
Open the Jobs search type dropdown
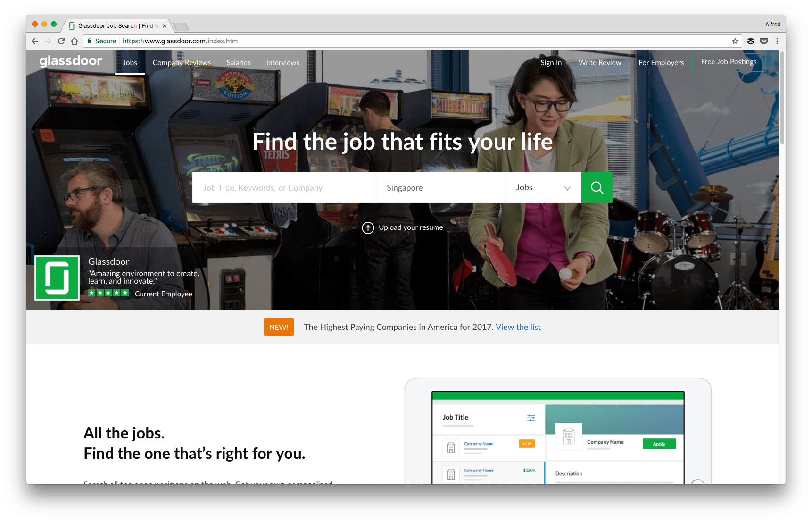[x=543, y=187]
